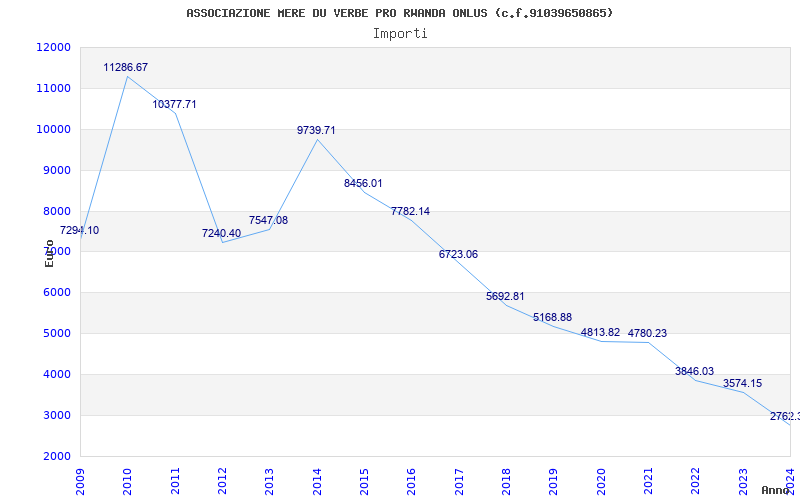800x500 pixels.
Task: Select the x-axis year 2016
Action: [x=411, y=482]
